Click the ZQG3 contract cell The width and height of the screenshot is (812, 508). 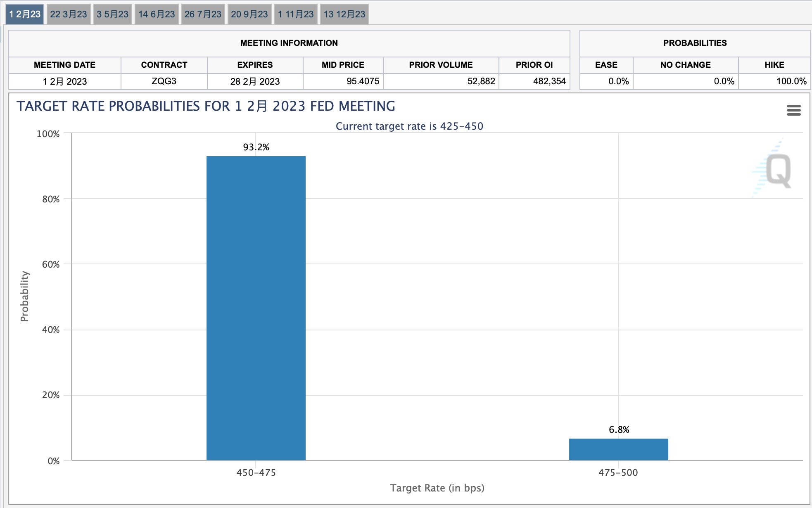(x=164, y=81)
